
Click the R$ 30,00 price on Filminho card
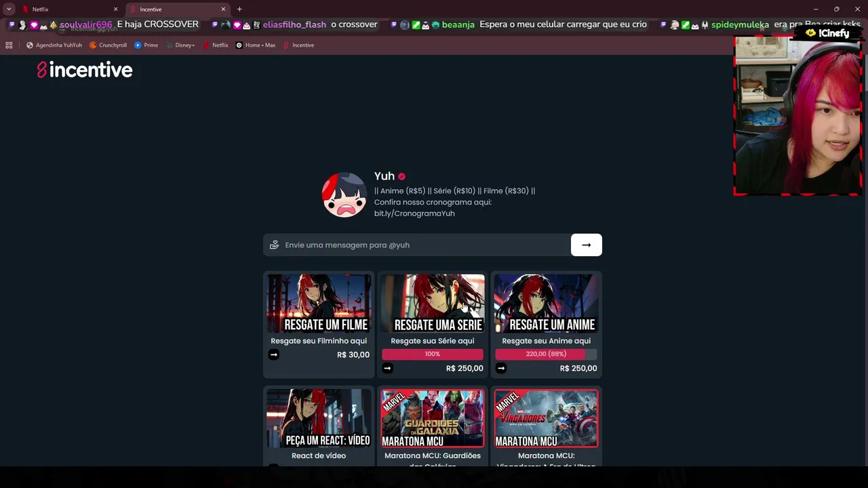353,354
